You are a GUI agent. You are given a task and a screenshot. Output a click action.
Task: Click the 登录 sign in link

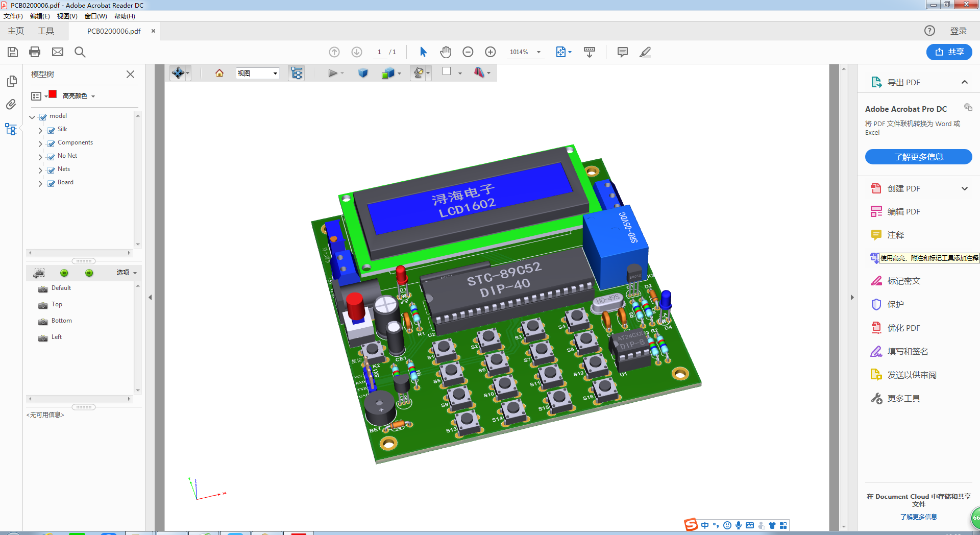click(x=958, y=31)
